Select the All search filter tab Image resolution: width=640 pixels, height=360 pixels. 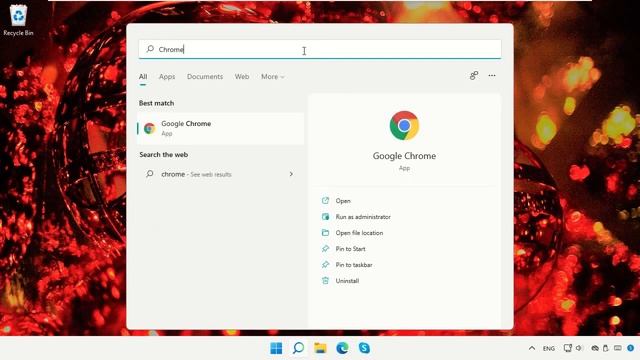coord(143,77)
